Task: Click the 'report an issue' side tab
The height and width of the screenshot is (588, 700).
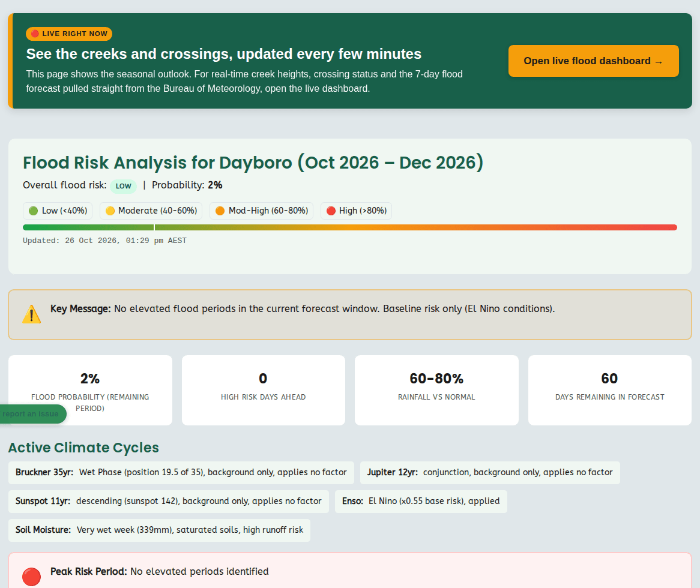Action: click(32, 414)
